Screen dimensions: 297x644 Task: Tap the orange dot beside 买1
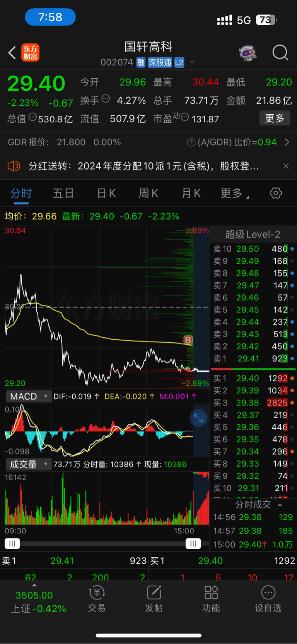(x=292, y=378)
